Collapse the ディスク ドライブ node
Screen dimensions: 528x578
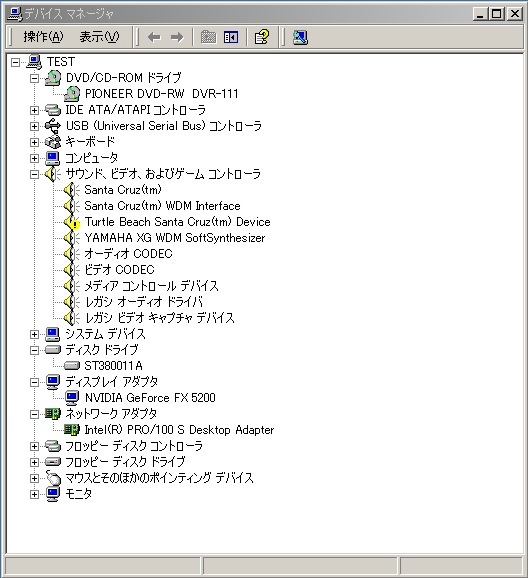[34, 350]
